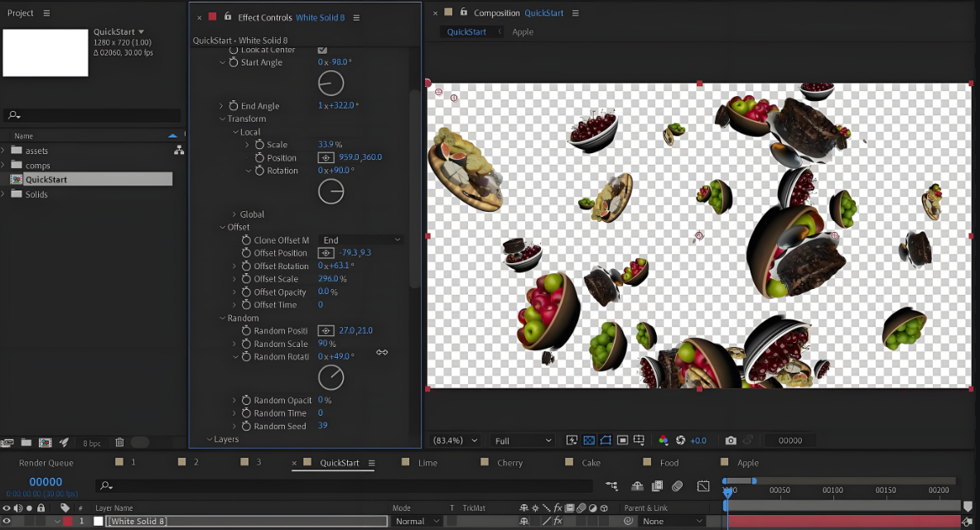Click the 8 bpc color depth button
This screenshot has width=980, height=530.
[92, 443]
